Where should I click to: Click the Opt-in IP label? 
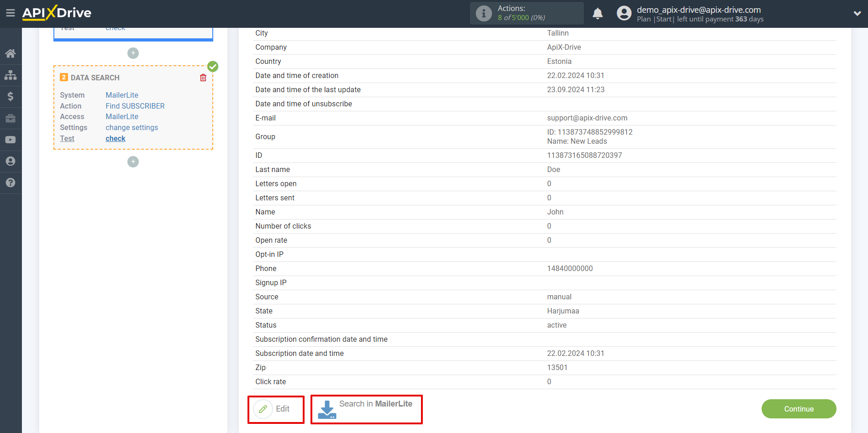point(269,254)
